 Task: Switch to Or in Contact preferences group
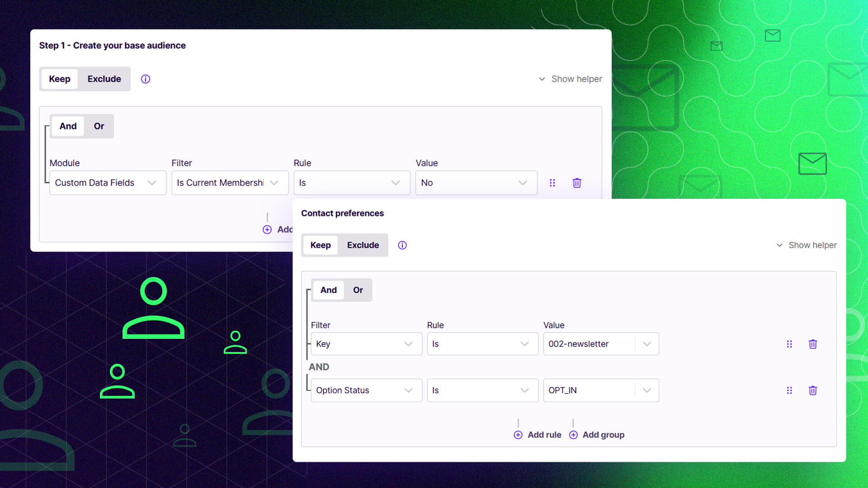pyautogui.click(x=358, y=290)
